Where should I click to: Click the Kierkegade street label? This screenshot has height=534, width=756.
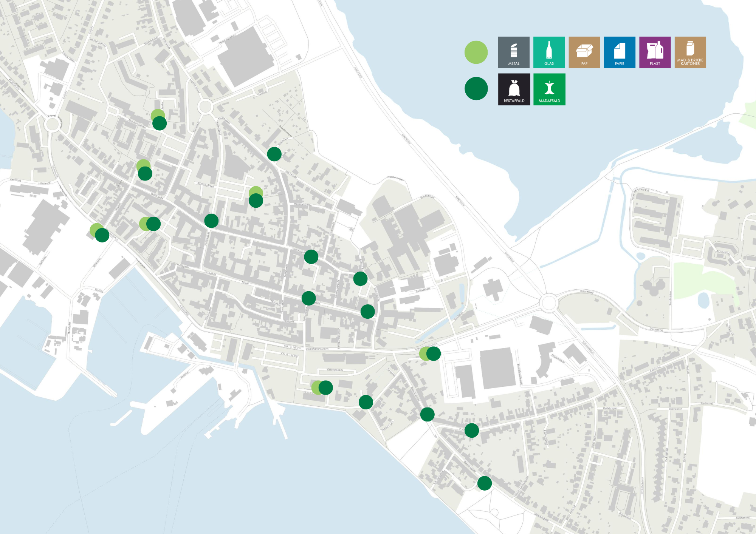click(x=291, y=174)
